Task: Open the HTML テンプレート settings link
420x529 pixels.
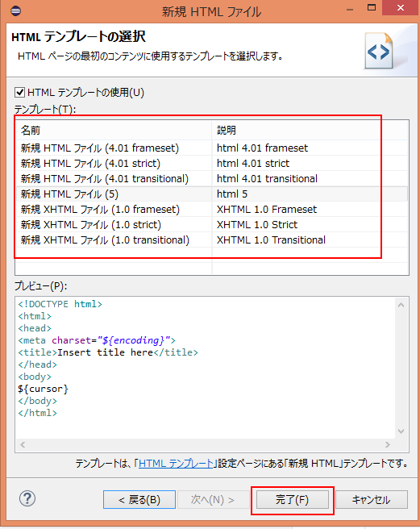Action: click(x=176, y=464)
